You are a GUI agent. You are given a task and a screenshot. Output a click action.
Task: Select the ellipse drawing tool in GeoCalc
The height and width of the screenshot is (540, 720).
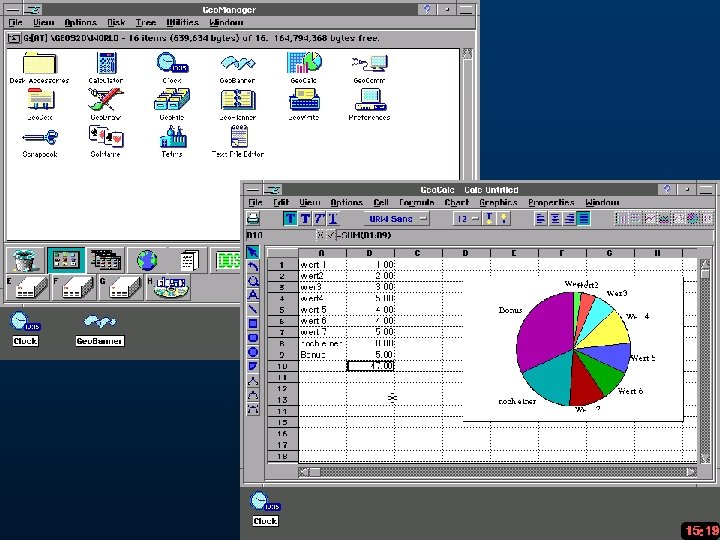coord(253,352)
